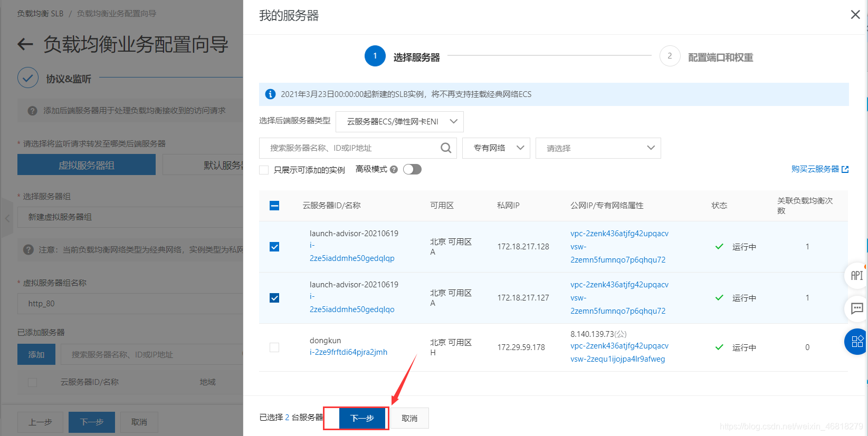Click the 添加 button in background wizard
868x436 pixels.
[x=36, y=354]
